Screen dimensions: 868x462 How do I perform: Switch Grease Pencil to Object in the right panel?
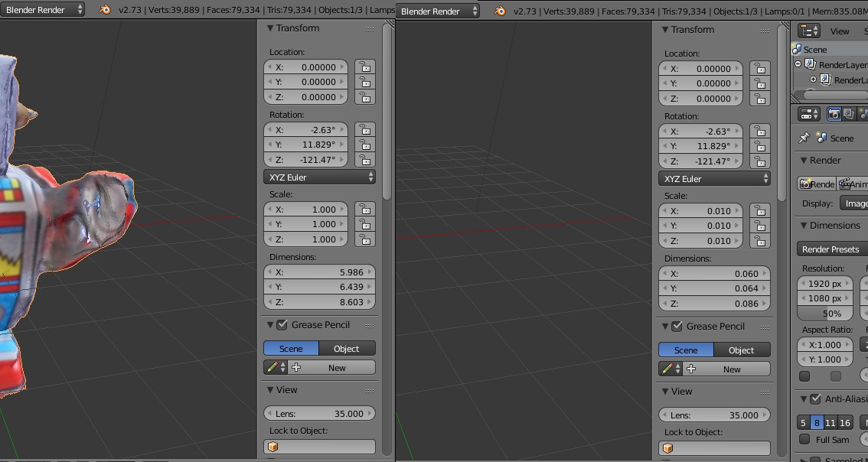pyautogui.click(x=741, y=350)
